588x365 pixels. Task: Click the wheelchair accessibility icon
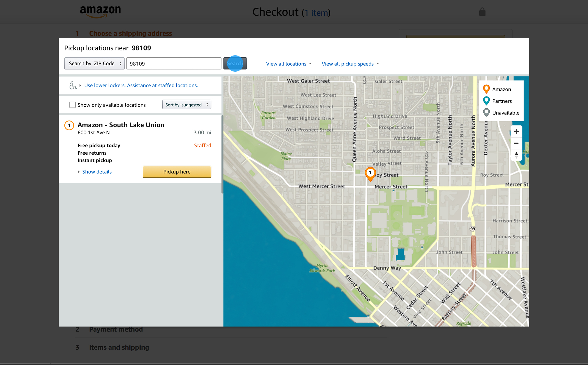73,85
